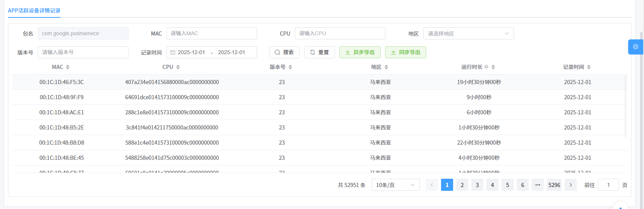Go to page 6
This screenshot has height=209, width=644.
point(523,185)
